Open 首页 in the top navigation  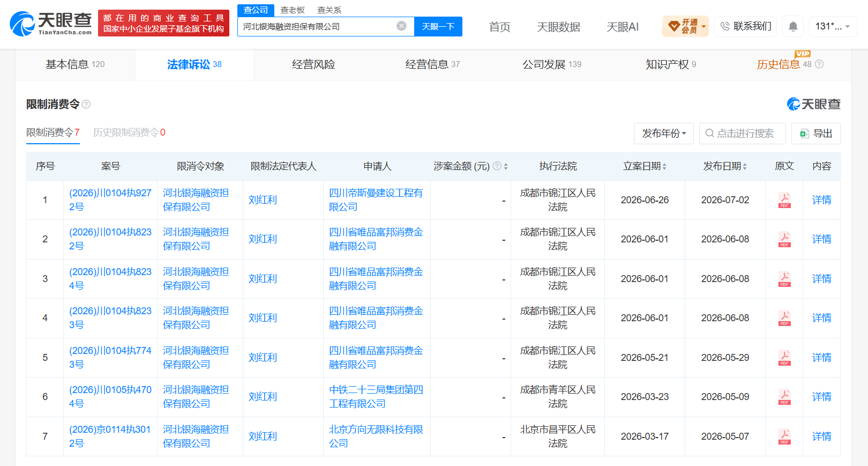[x=500, y=27]
